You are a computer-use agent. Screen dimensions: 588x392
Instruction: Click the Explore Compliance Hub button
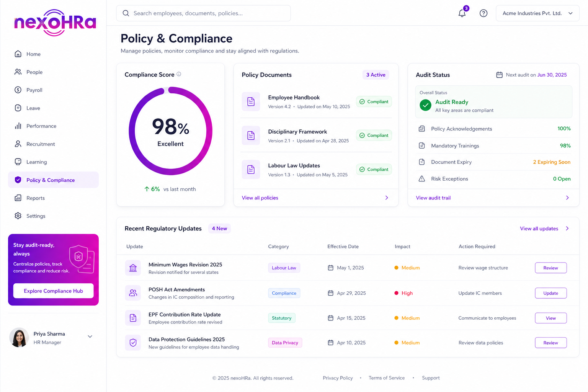pyautogui.click(x=53, y=291)
